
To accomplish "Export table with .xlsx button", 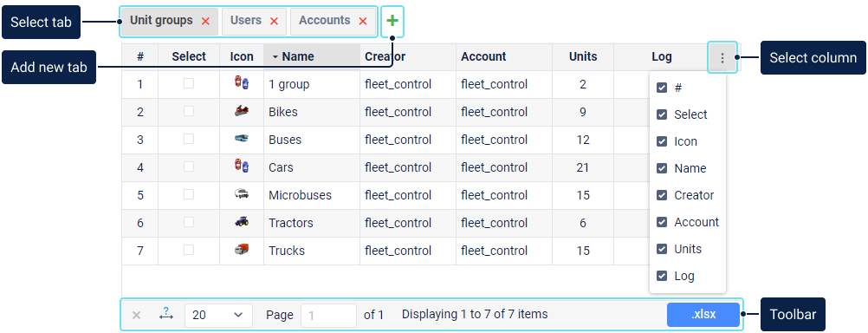I will click(x=703, y=315).
